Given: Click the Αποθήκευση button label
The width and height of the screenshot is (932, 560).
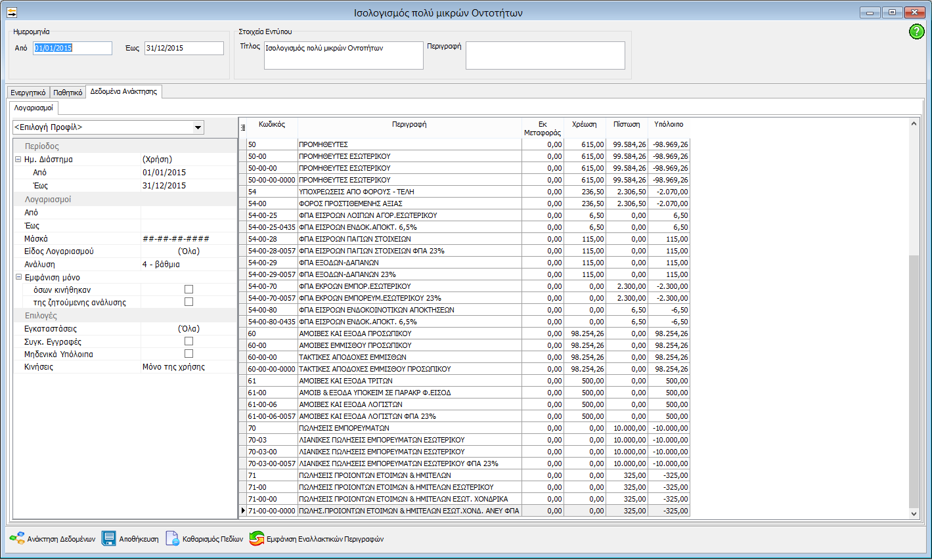Looking at the screenshot, I should (x=139, y=539).
